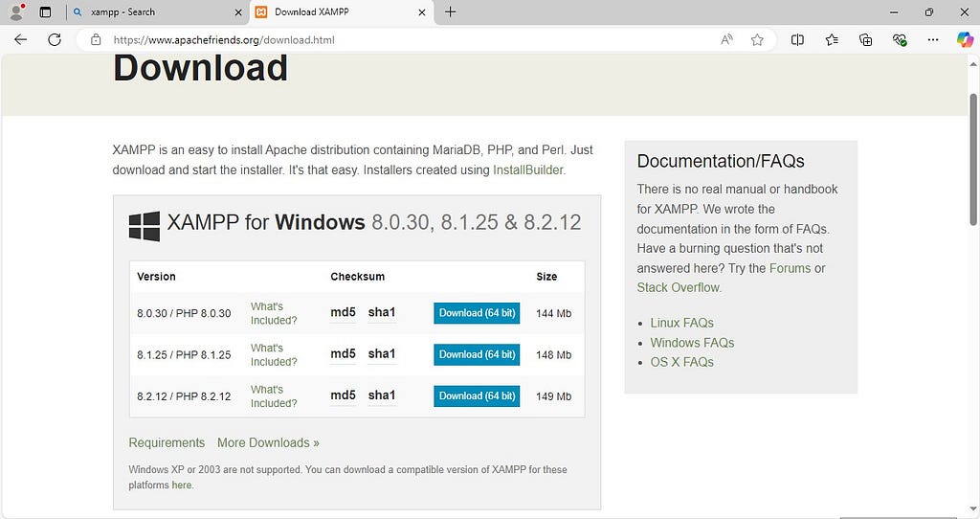Viewport: 980px width, 519px height.
Task: View sha1 checksum for 8.1.25
Action: (382, 353)
